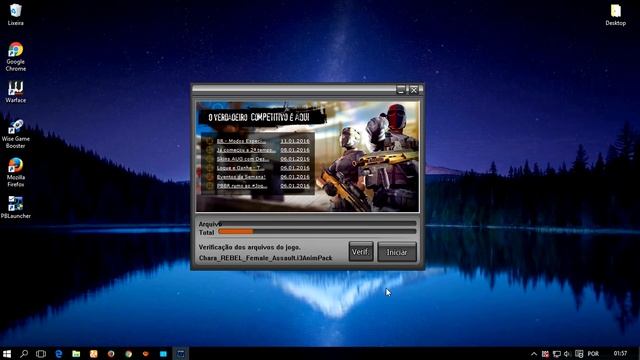Image resolution: width=640 pixels, height=360 pixels.
Task: Open the network icon in system tray
Action: (556, 354)
